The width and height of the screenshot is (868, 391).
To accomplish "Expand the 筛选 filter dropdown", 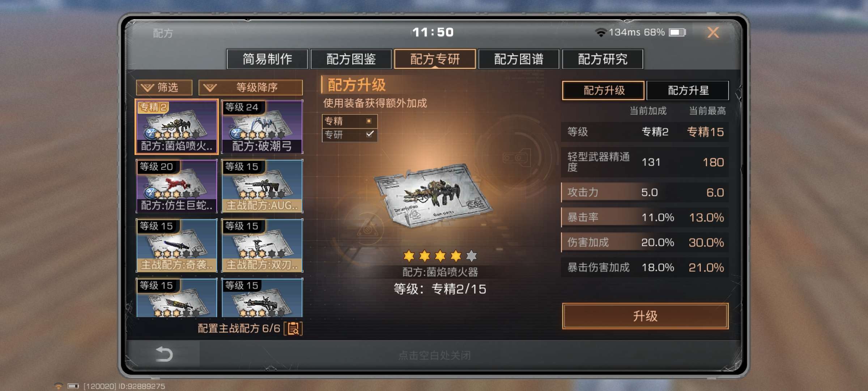I will pyautogui.click(x=164, y=88).
